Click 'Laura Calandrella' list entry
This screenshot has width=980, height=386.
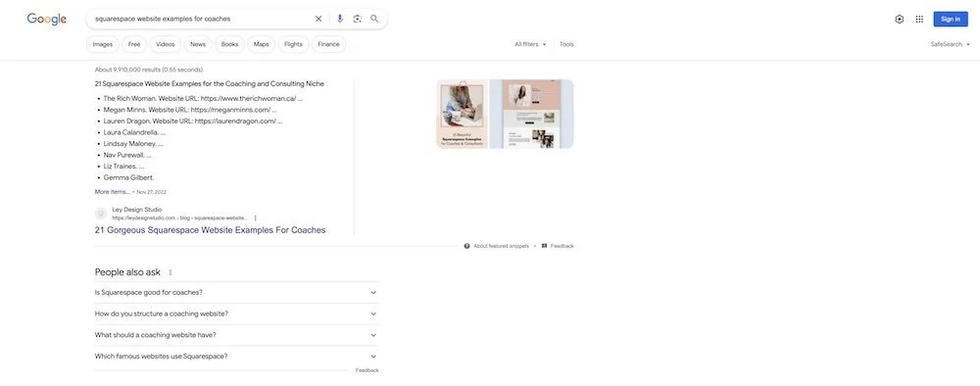pos(134,132)
